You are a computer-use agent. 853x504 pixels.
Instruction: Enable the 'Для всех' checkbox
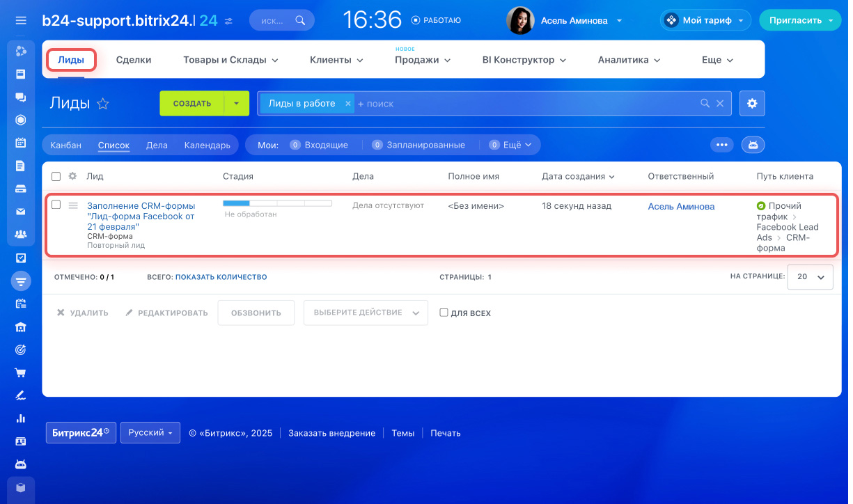[444, 313]
